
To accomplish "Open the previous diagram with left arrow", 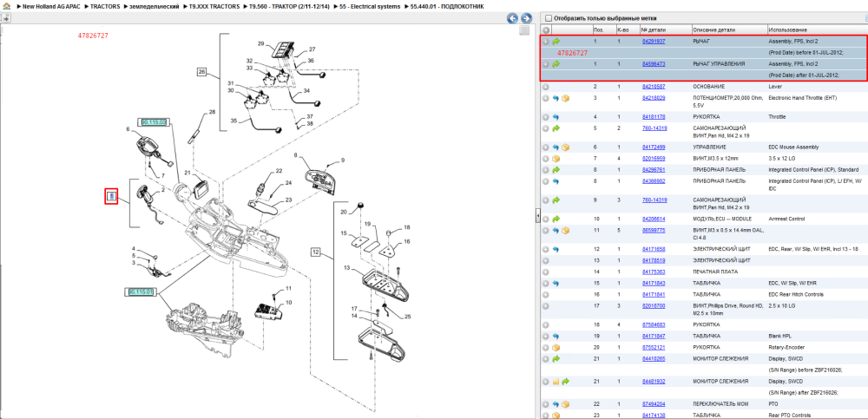I will tap(513, 18).
